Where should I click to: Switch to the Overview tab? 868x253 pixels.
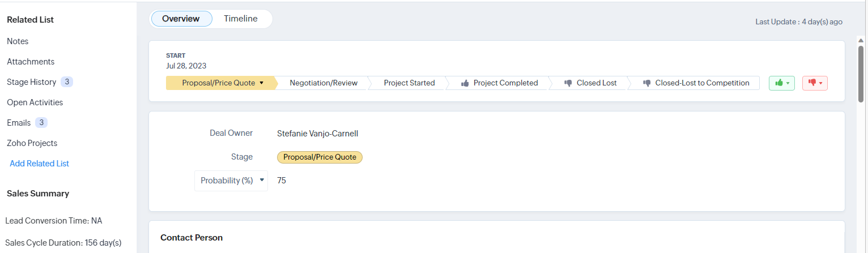point(181,19)
